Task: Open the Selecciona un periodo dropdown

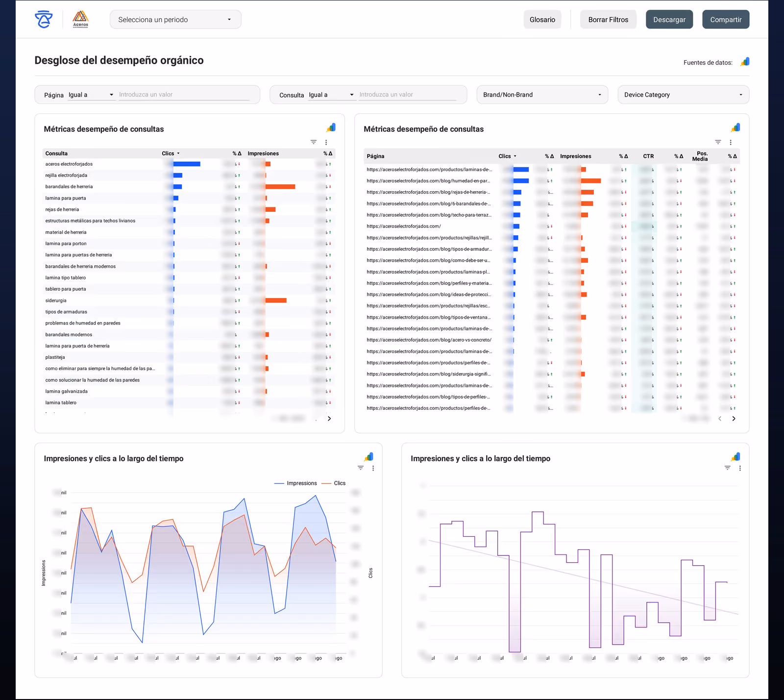Action: [175, 20]
